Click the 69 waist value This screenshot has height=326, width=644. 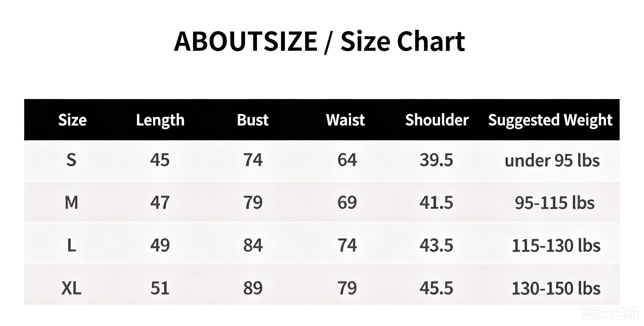click(x=347, y=202)
